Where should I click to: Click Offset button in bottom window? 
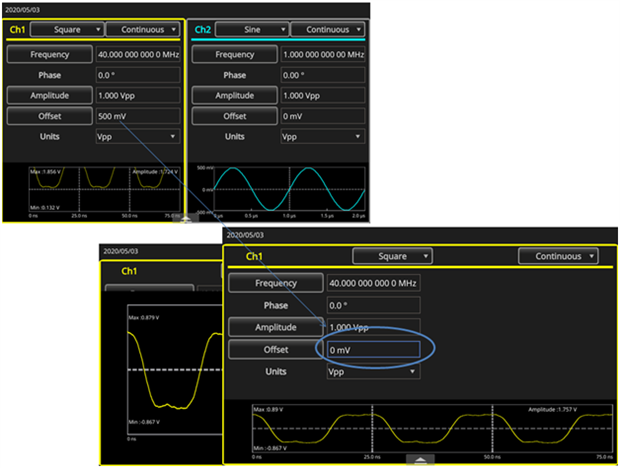point(276,349)
